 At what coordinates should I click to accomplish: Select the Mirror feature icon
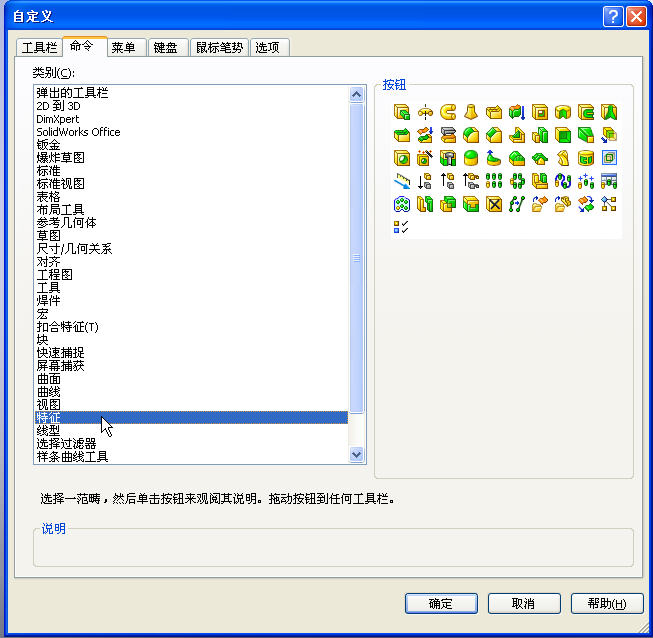click(540, 181)
